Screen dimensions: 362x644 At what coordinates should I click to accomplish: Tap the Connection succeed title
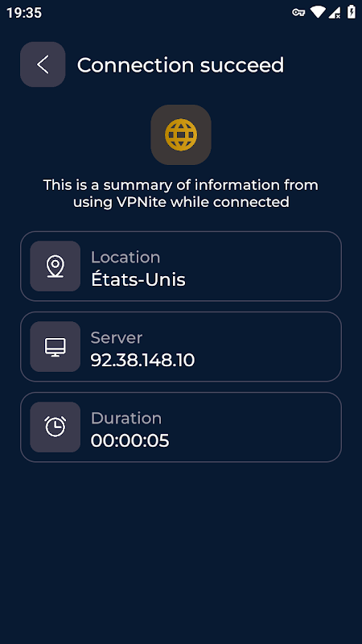click(180, 65)
